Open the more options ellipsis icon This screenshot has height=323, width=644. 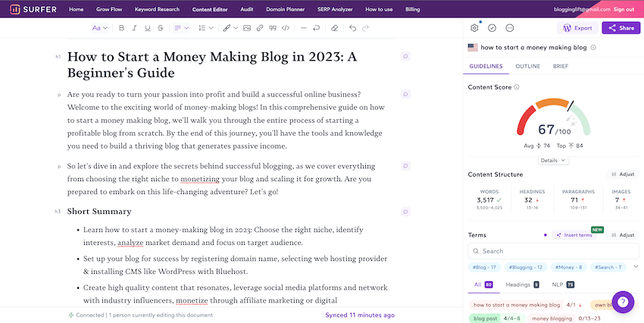[510, 28]
